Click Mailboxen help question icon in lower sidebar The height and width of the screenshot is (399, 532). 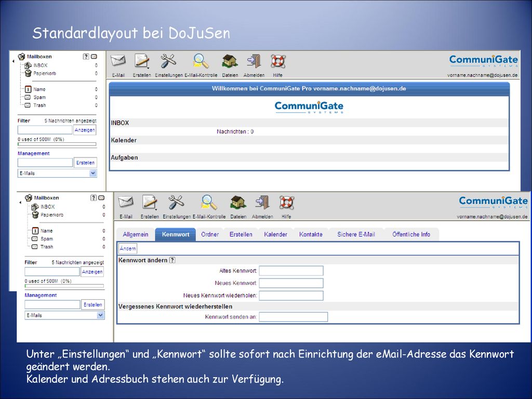click(x=94, y=198)
